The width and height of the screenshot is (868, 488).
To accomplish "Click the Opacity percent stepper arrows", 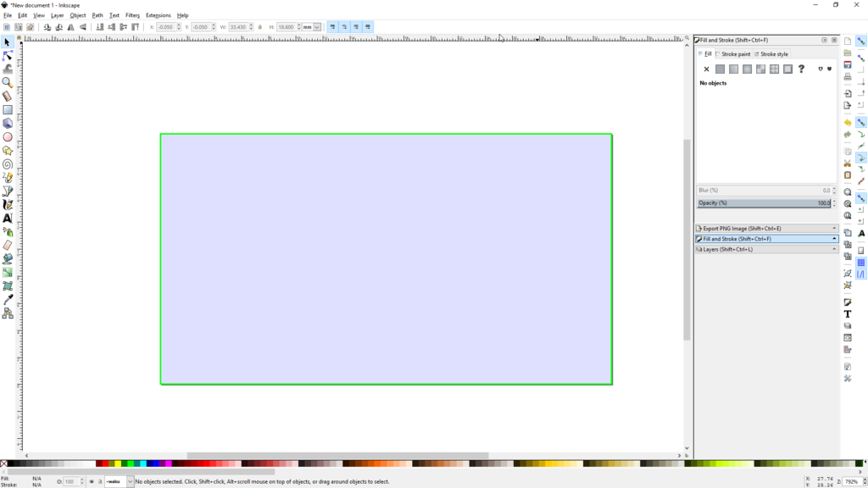I will 834,203.
